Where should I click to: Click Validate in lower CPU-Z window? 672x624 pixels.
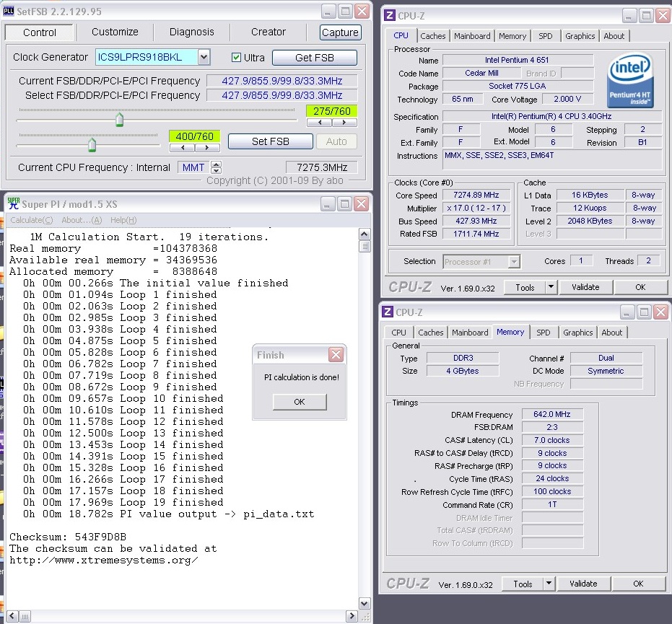(x=583, y=584)
